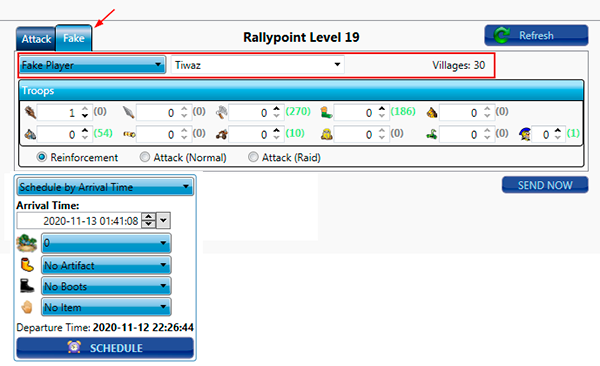
Task: Click the hero amount spinner arrows
Action: click(x=558, y=134)
